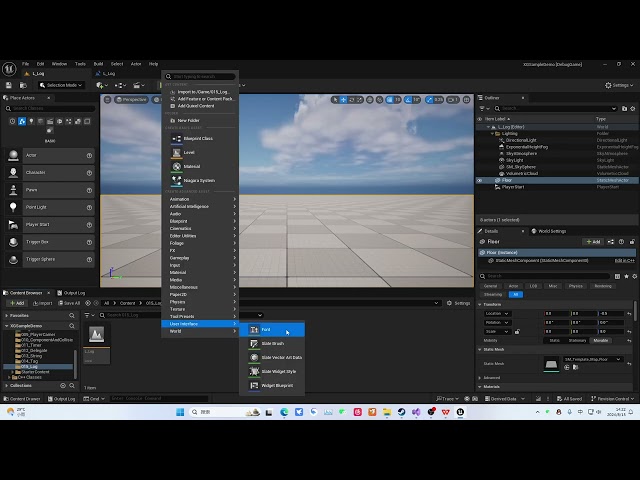640x480 pixels.
Task: Toggle visibility eye for Floor actor
Action: (480, 180)
